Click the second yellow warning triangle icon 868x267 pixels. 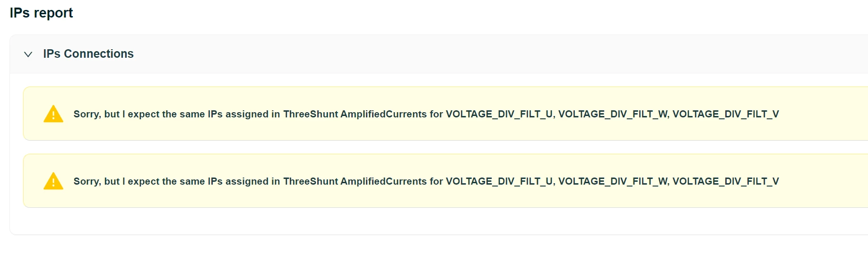click(x=53, y=181)
